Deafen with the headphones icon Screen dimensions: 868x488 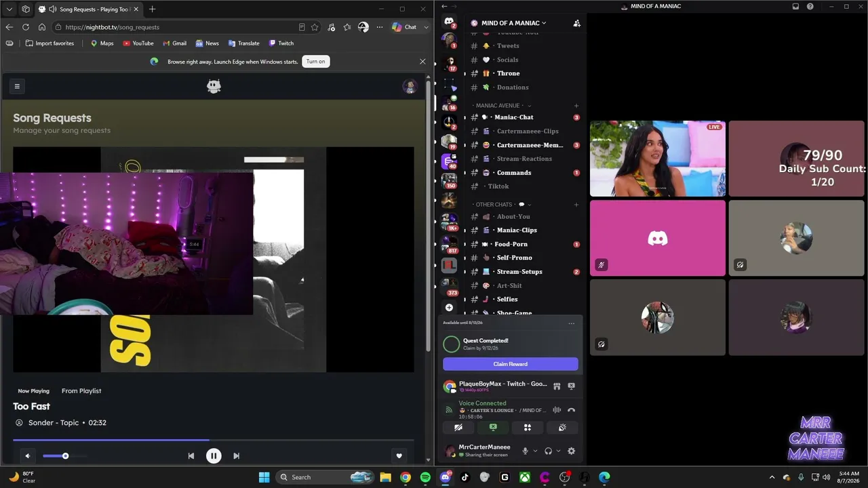coord(548,451)
